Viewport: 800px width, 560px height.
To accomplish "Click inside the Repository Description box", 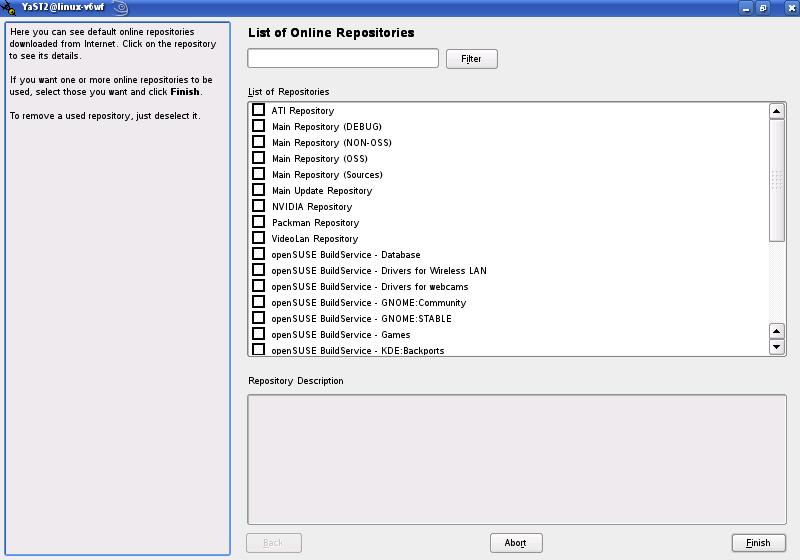I will (x=517, y=460).
